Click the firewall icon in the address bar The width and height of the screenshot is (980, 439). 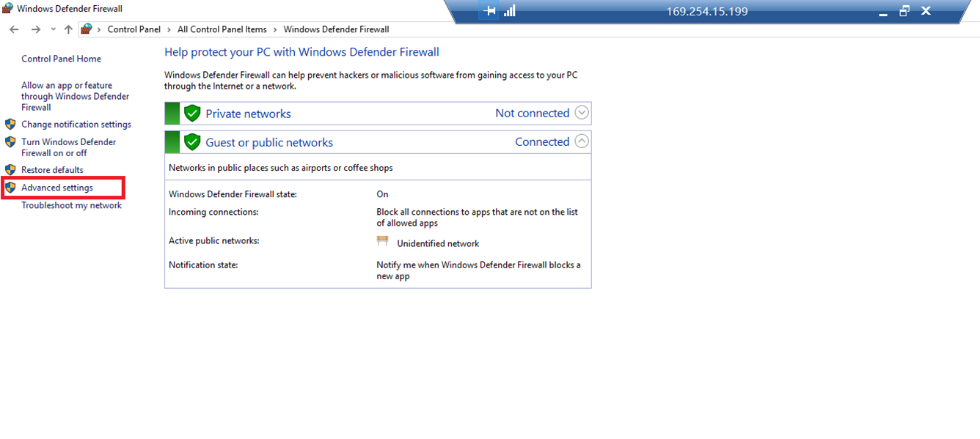click(x=87, y=29)
